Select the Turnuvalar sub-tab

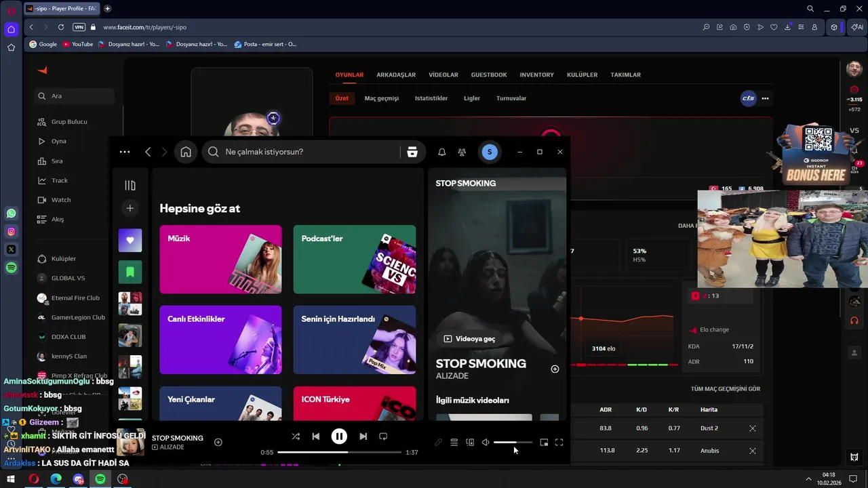pos(511,98)
